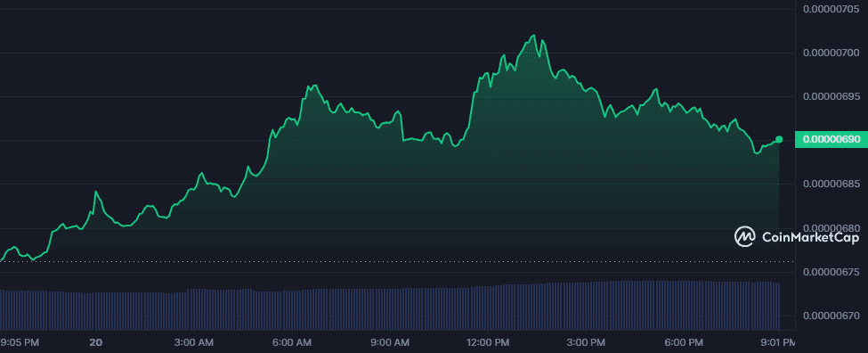
Task: Click the 0.00000695 price axis label
Action: pos(831,96)
